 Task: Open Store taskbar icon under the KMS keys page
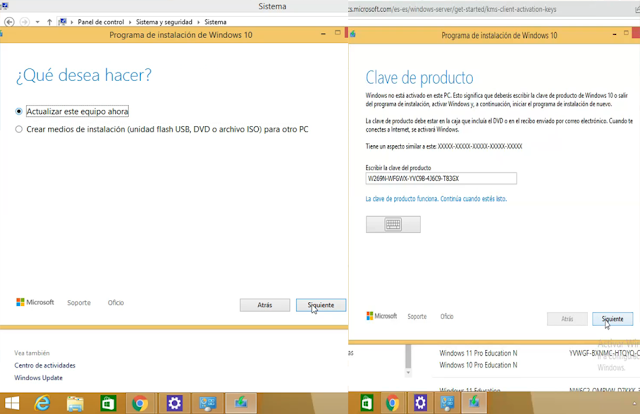click(x=367, y=403)
